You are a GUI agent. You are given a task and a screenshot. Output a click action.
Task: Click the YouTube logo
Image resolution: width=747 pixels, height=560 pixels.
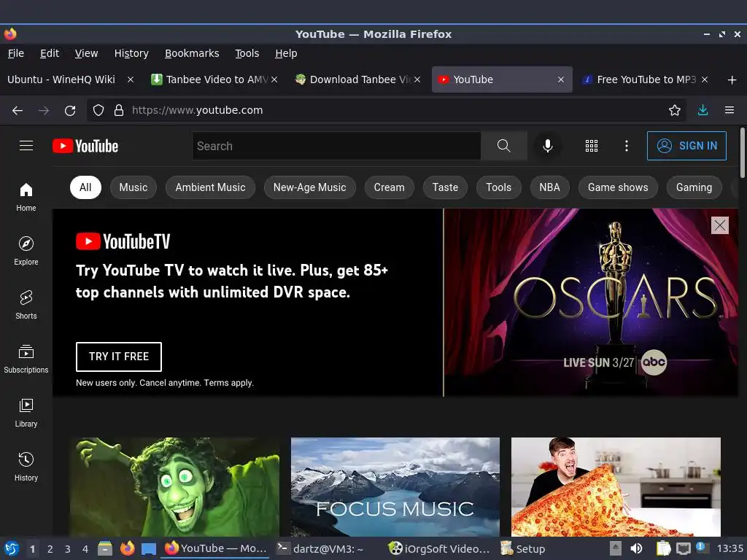click(x=85, y=146)
